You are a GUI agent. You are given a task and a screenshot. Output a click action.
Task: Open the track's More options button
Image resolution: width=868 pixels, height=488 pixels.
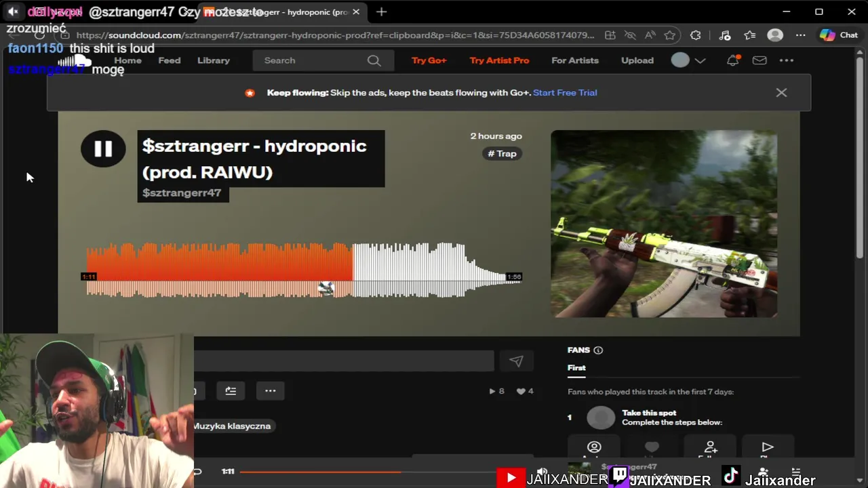pyautogui.click(x=271, y=390)
